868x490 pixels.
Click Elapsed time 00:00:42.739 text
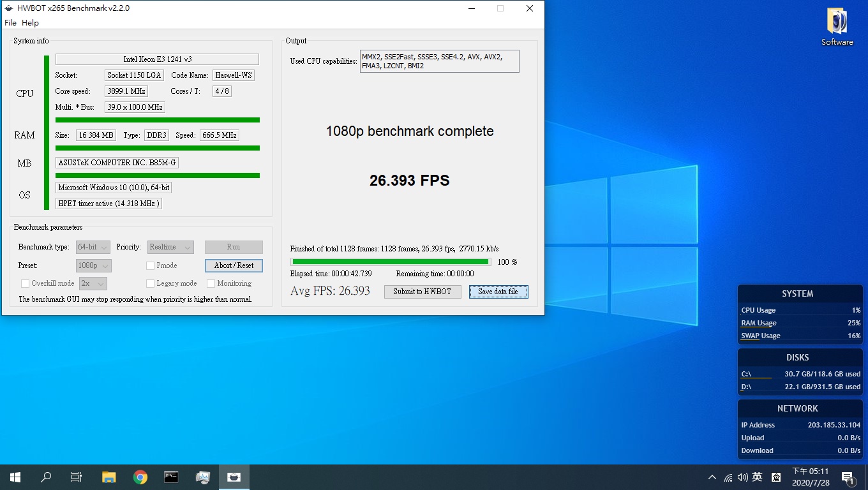331,274
